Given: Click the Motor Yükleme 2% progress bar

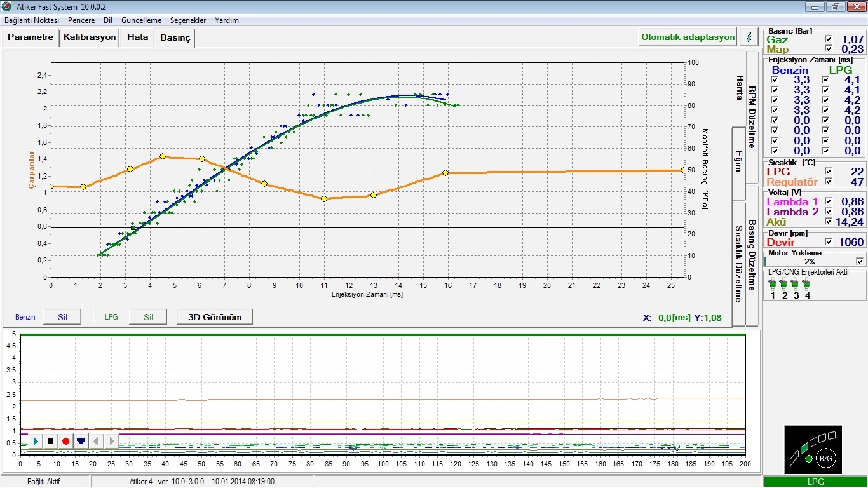Looking at the screenshot, I should tap(810, 261).
